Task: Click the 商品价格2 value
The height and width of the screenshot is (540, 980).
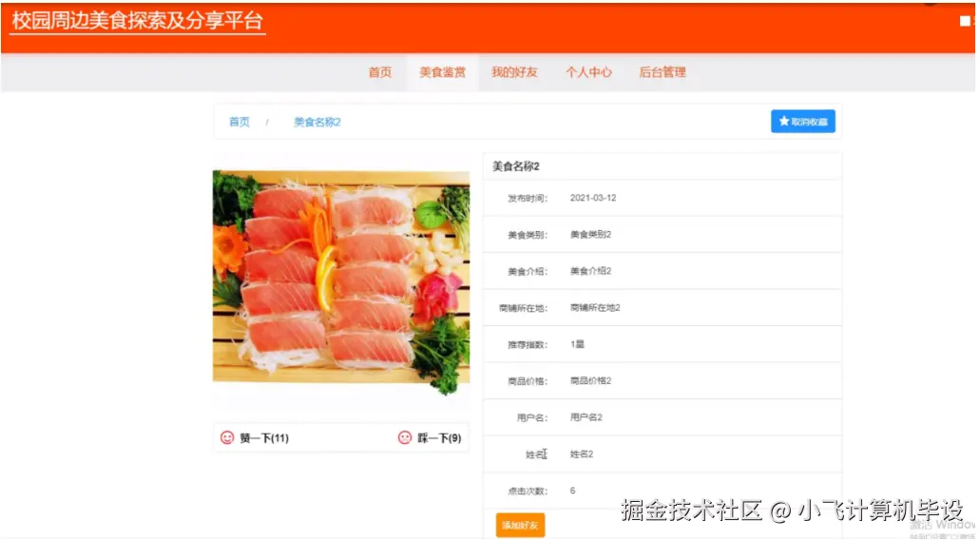Action: click(590, 380)
